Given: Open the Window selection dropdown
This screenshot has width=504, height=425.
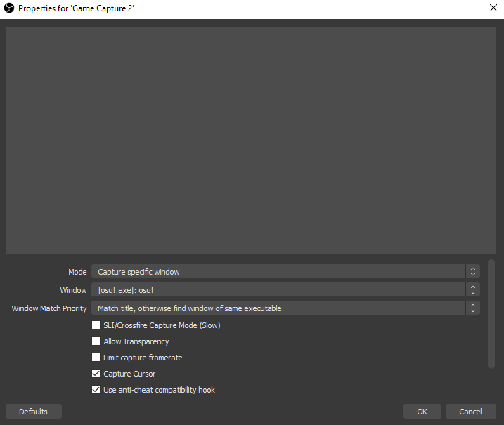Looking at the screenshot, I should (x=285, y=289).
